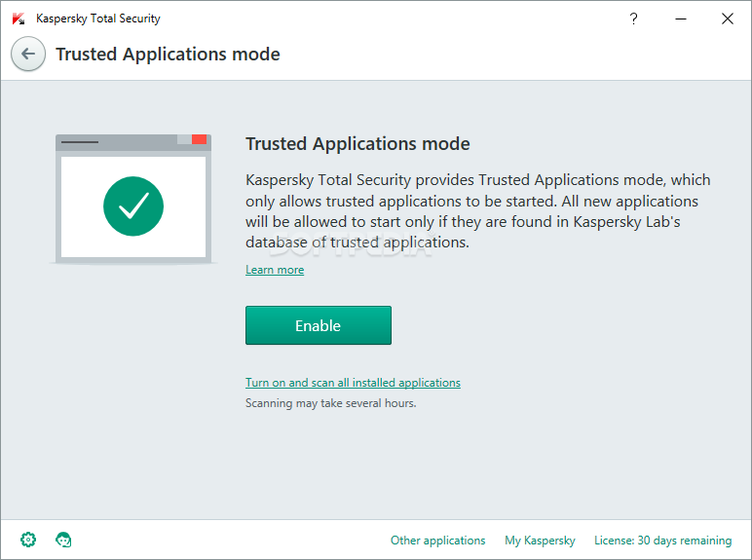This screenshot has width=752, height=560.
Task: Click the green checkmark circle in illustration
Action: click(133, 206)
